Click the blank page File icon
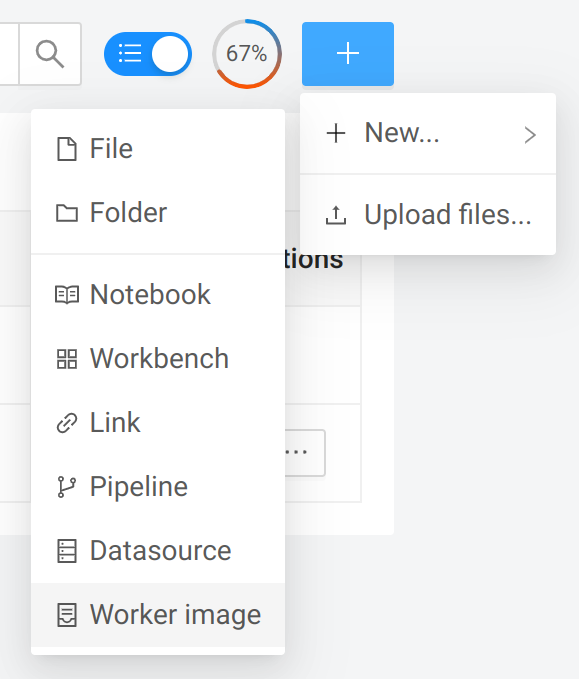The height and width of the screenshot is (679, 579). coord(67,149)
